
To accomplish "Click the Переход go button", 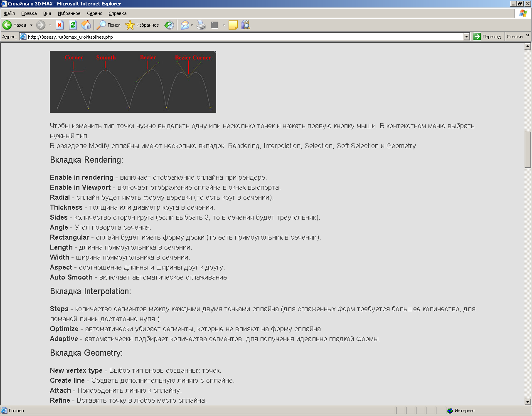I will click(488, 37).
